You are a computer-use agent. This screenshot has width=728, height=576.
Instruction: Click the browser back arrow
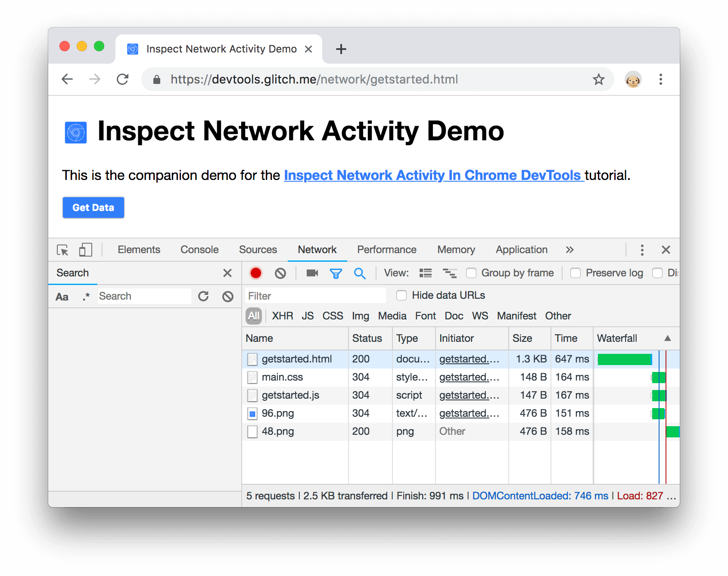67,79
